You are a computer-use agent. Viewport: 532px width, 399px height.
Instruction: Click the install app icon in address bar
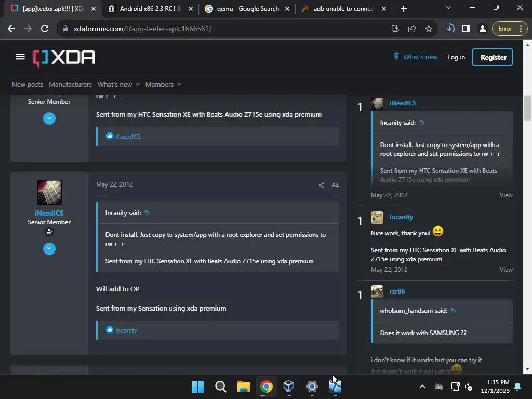pos(395,29)
